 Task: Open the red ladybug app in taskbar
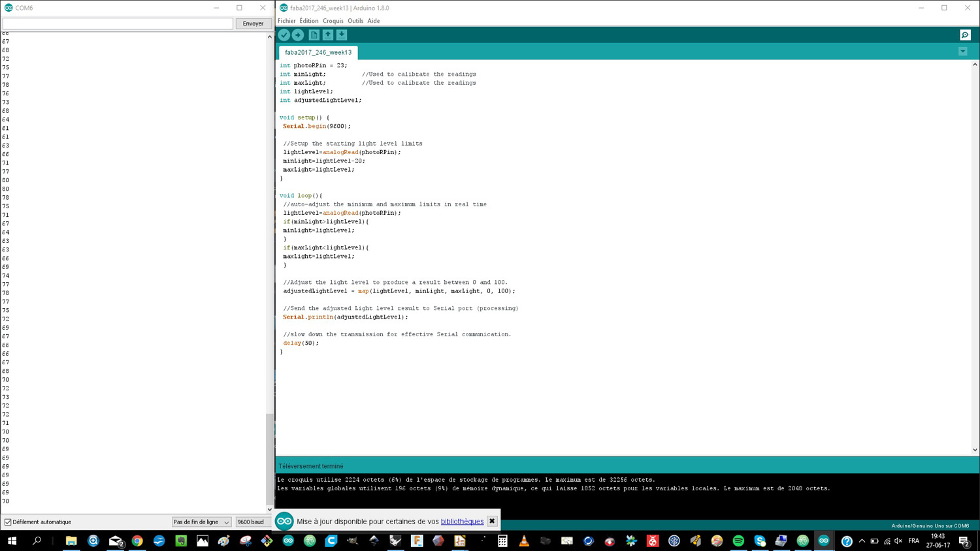click(x=653, y=541)
